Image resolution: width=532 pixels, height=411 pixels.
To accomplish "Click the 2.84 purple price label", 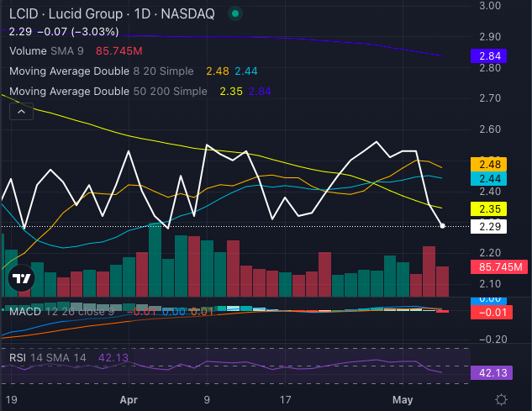I will click(488, 55).
